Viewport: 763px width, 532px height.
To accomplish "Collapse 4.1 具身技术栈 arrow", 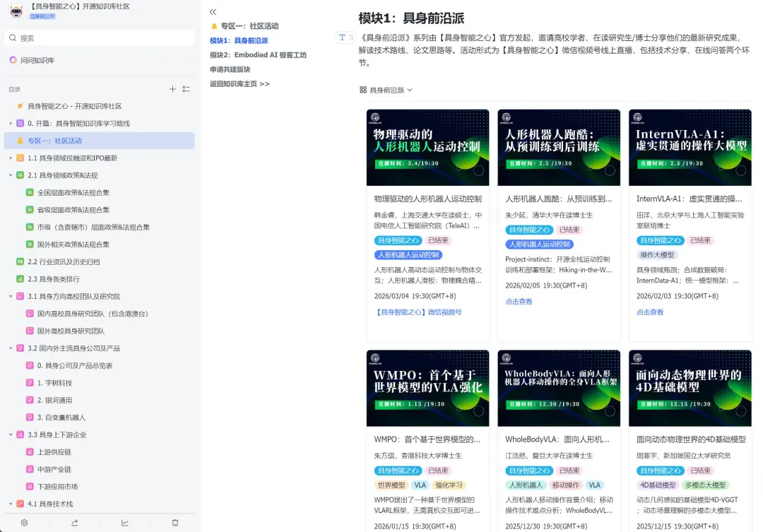I will (x=11, y=504).
